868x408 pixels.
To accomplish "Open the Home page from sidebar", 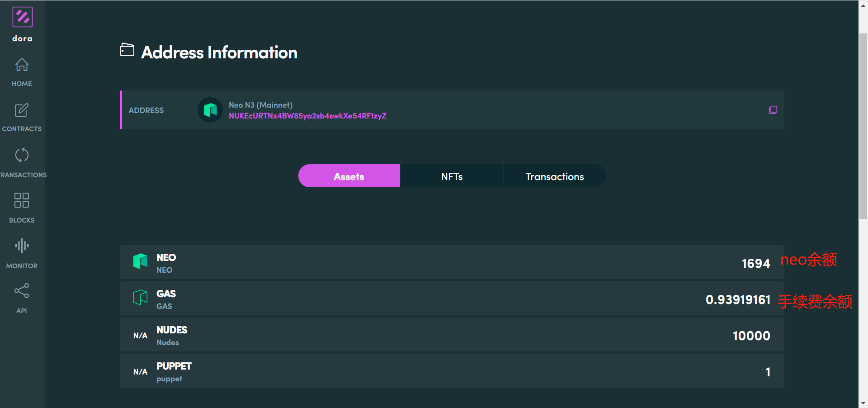I will pos(22,72).
